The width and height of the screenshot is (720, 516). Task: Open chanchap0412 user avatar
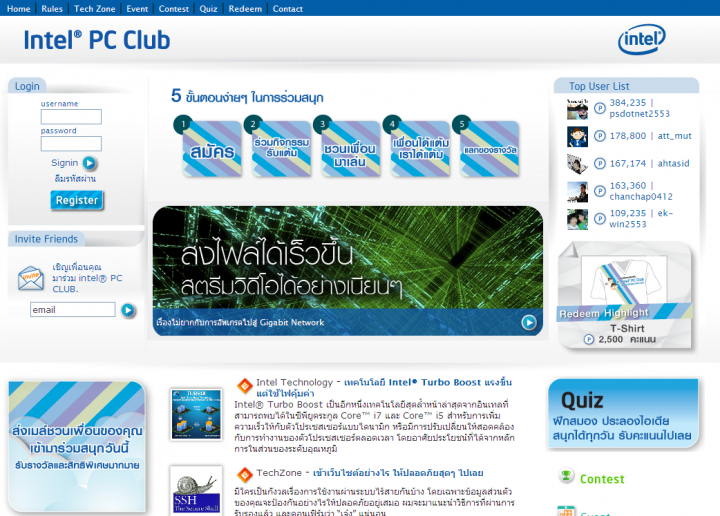[x=577, y=192]
